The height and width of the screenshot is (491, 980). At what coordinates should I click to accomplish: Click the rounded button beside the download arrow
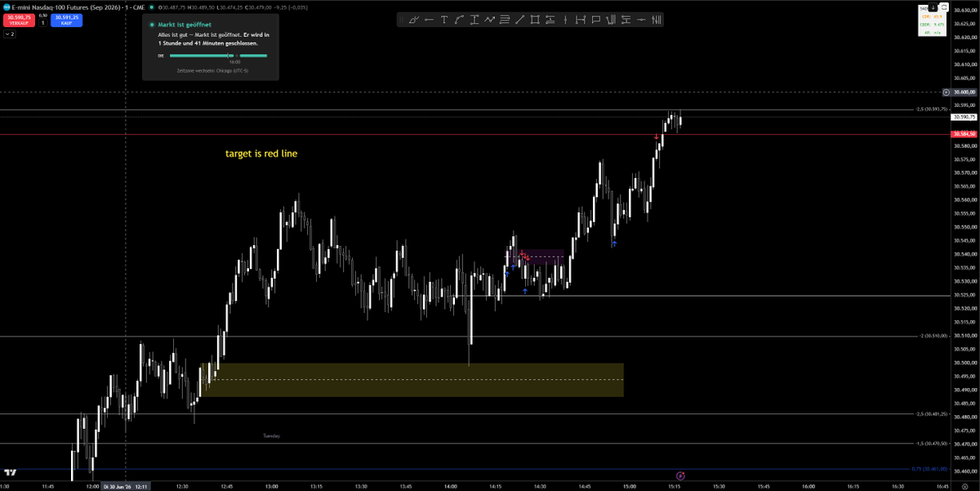(x=944, y=7)
